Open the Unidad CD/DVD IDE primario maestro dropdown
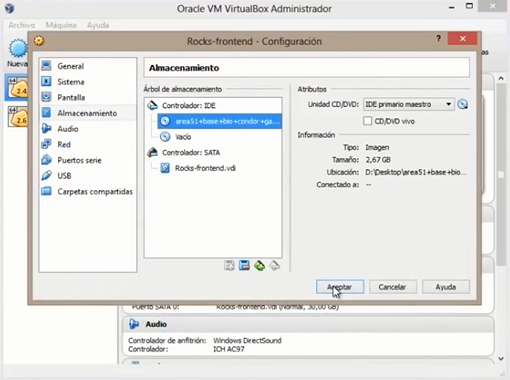The image size is (510, 380). [x=409, y=104]
